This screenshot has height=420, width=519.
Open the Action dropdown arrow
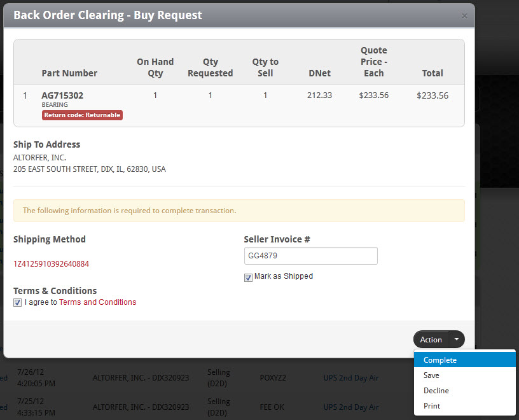(456, 339)
